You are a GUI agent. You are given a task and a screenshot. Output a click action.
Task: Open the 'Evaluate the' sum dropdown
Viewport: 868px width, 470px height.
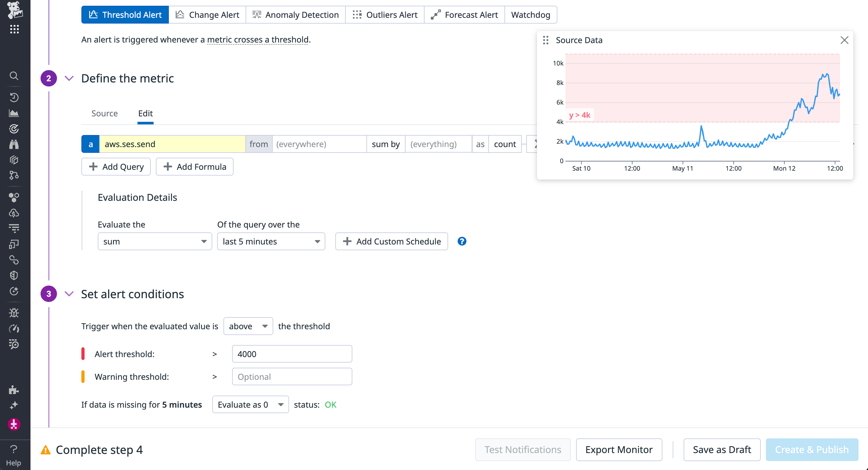pyautogui.click(x=155, y=241)
